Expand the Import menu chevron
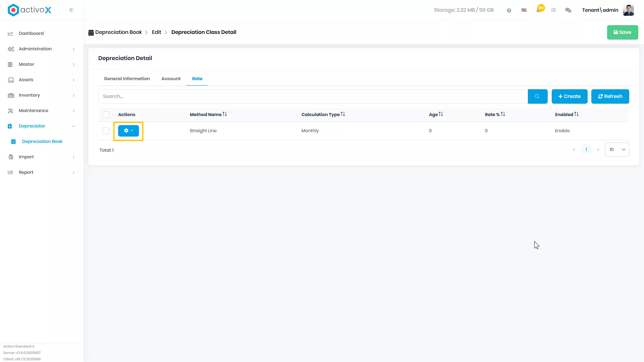644x362 pixels. click(x=73, y=157)
